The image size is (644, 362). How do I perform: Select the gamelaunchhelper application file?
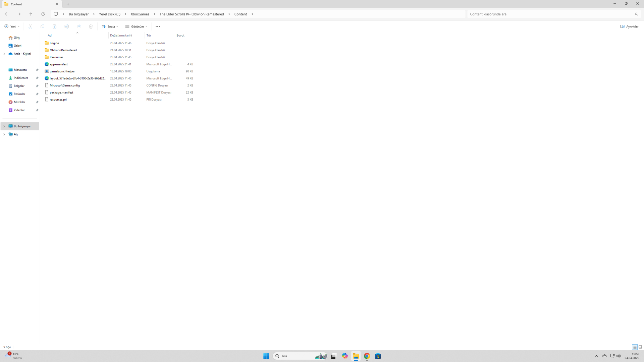pos(62,71)
